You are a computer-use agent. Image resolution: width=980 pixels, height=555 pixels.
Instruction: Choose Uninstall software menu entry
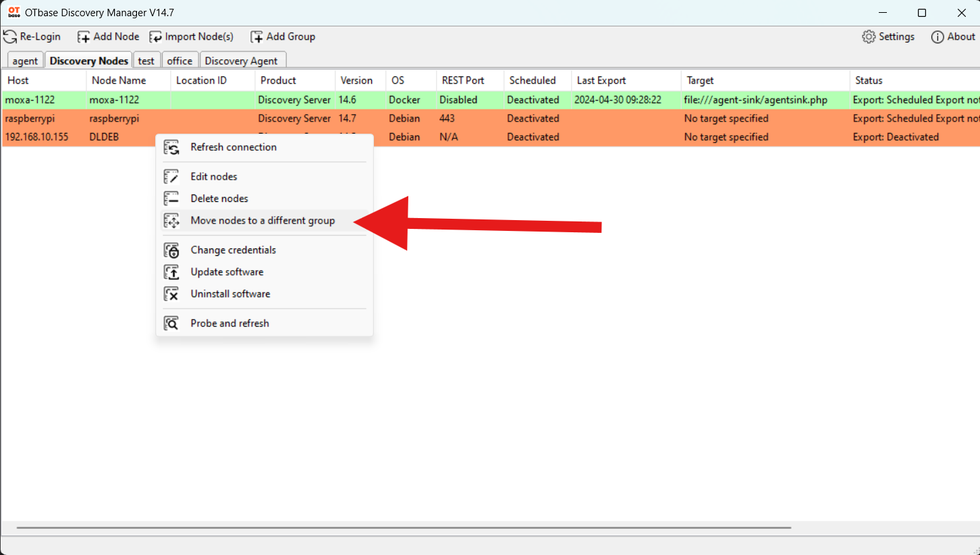pos(265,294)
